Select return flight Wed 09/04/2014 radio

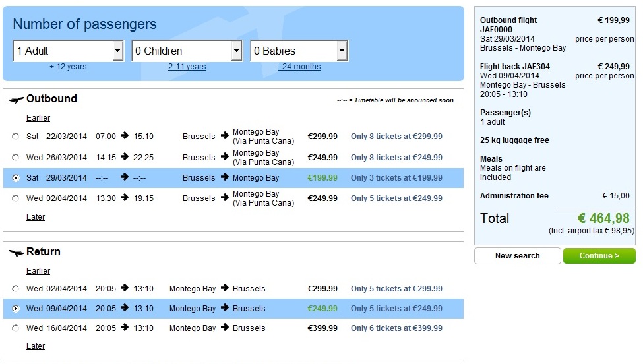16,309
